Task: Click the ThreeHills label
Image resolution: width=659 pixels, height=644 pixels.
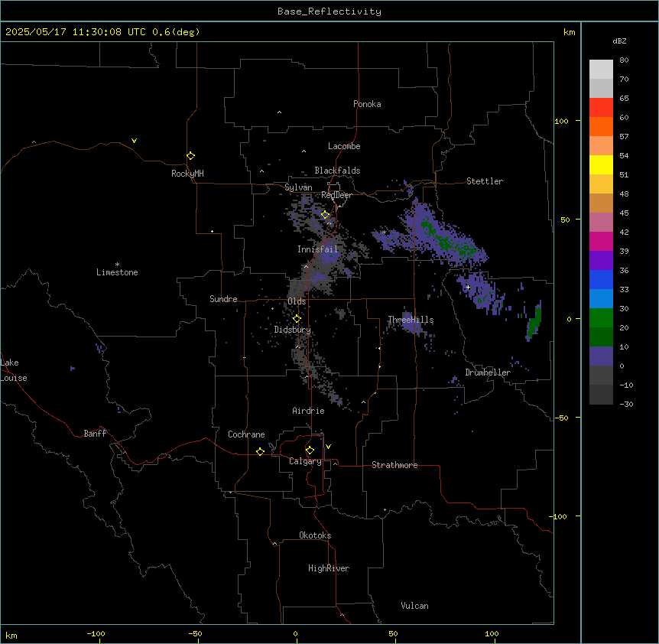Action: (411, 320)
